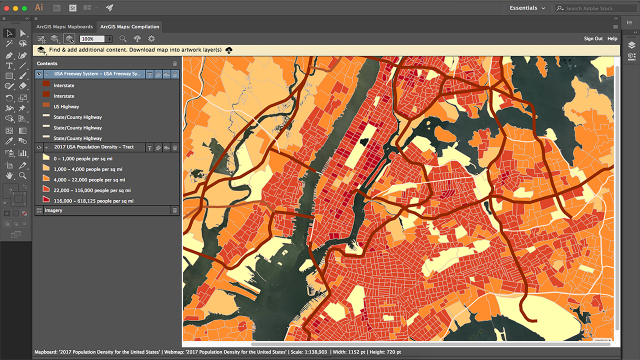Select the Direct Selection tool

pos(22,33)
